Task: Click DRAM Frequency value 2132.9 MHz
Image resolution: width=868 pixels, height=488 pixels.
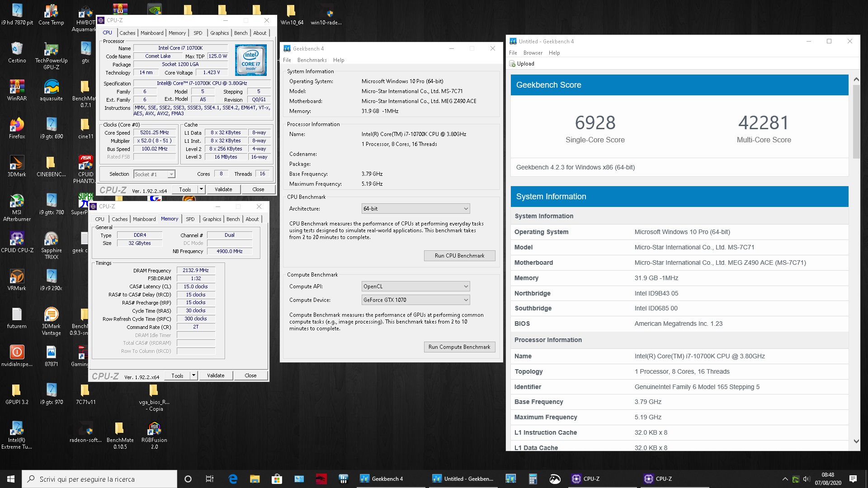Action: [x=196, y=270]
